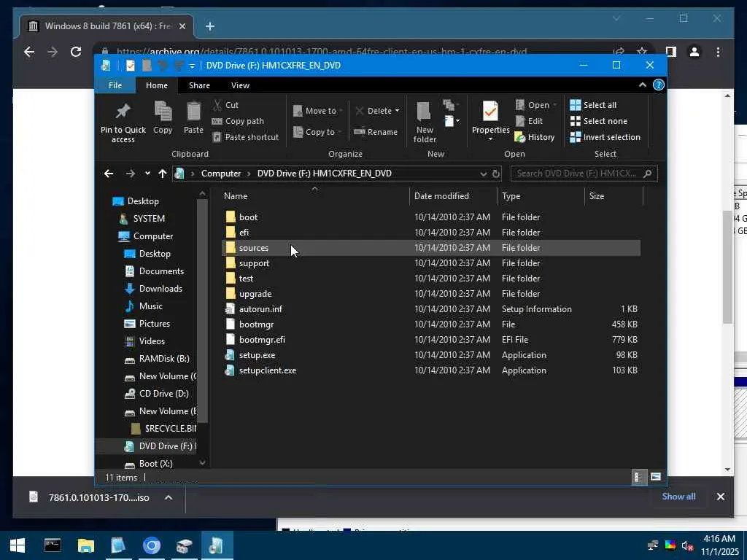747x560 pixels.
Task: Open the New item dropdown icon
Action: [452, 121]
